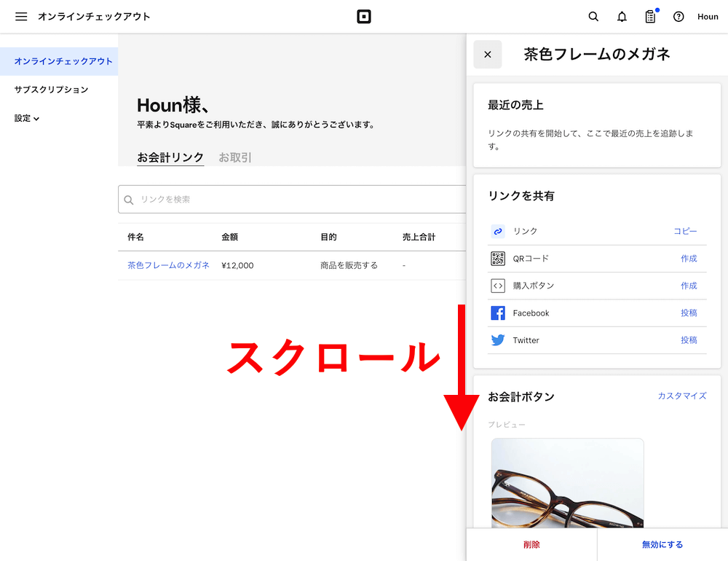Click the 無効にする button
The height and width of the screenshot is (561, 728).
[662, 545]
